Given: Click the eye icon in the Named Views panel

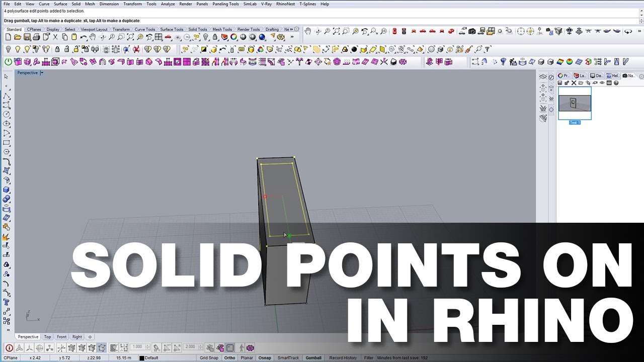Looking at the screenshot, I should click(x=602, y=82).
